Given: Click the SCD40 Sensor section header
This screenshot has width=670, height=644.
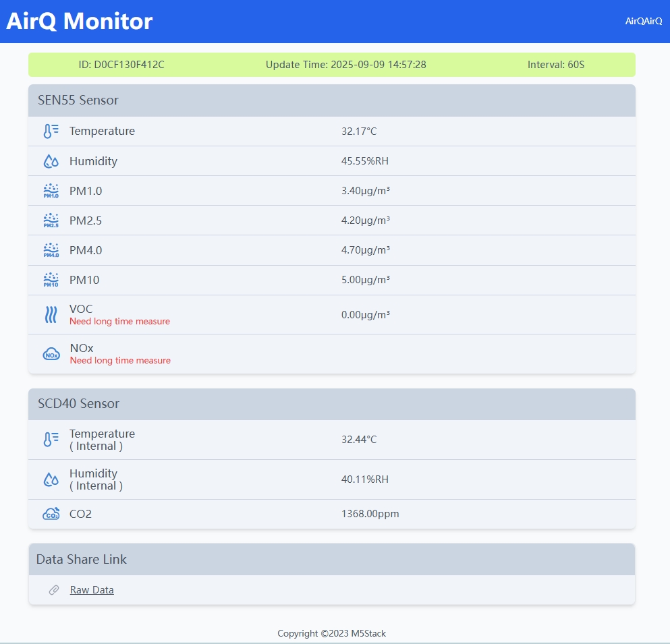Looking at the screenshot, I should pyautogui.click(x=331, y=404).
